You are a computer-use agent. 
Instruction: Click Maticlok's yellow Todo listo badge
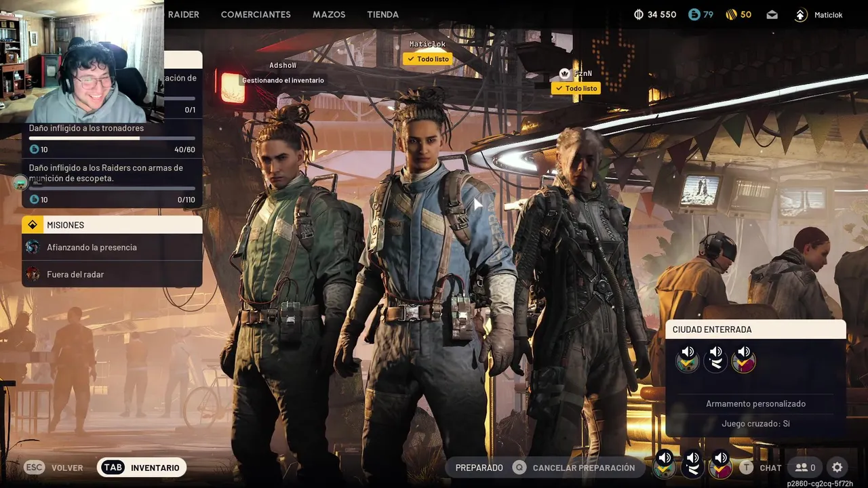coord(427,59)
